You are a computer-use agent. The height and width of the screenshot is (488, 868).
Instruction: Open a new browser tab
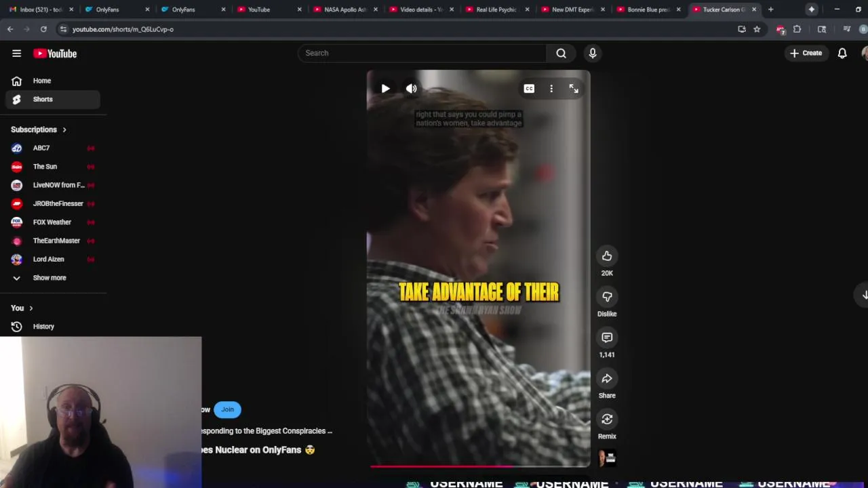770,9
